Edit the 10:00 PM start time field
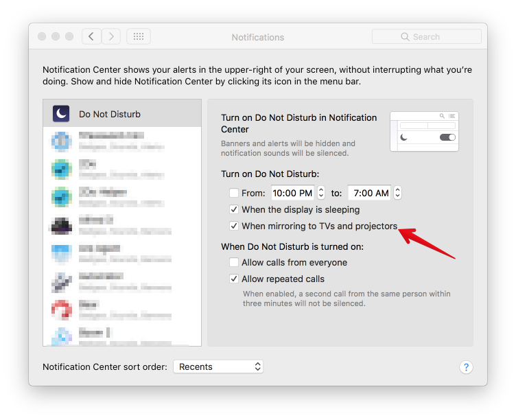516x420 pixels. pyautogui.click(x=292, y=193)
